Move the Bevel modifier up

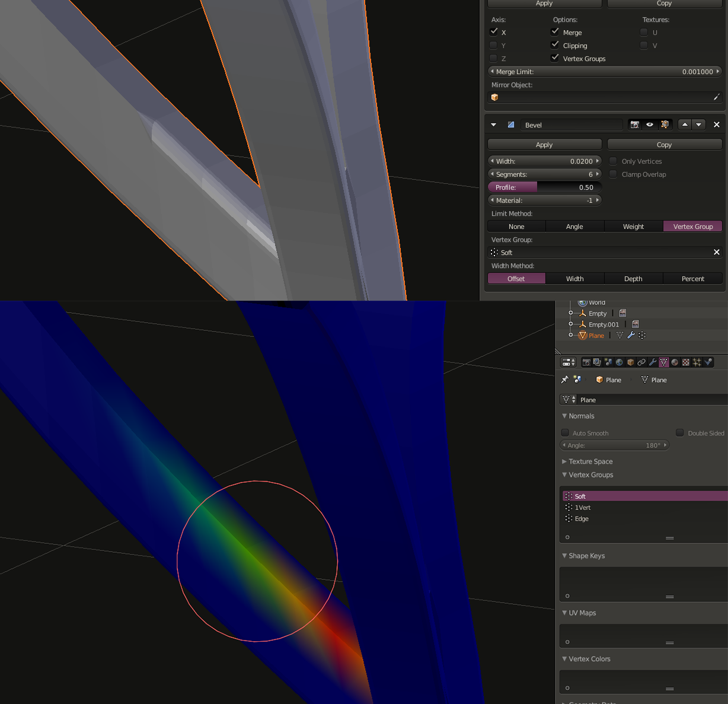685,125
